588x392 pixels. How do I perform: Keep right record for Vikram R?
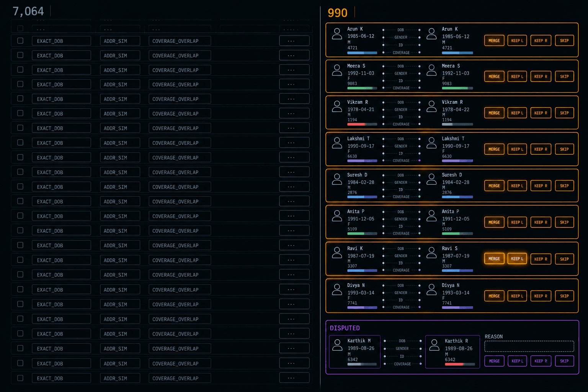click(x=541, y=113)
